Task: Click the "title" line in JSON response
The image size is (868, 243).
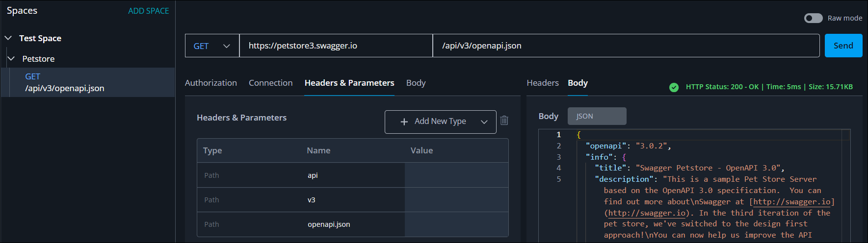Action: (689, 168)
